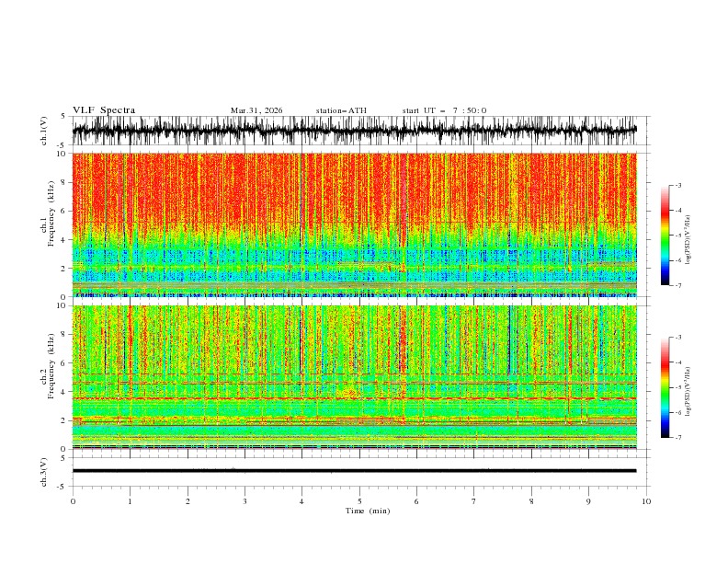The height and width of the screenshot is (563, 728).
Task: Click the ch.2 'log(PSD)(V²/Hz)' color bar caption
Action: click(688, 391)
